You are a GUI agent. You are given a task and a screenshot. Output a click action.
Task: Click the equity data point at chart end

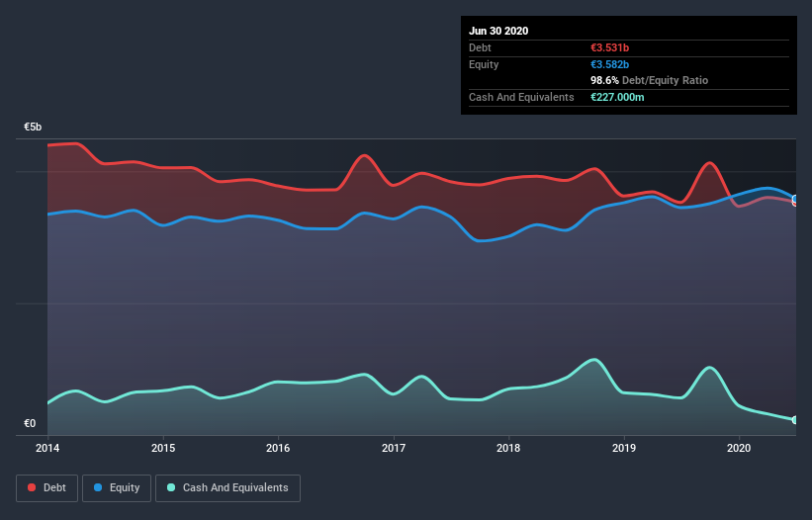(795, 199)
